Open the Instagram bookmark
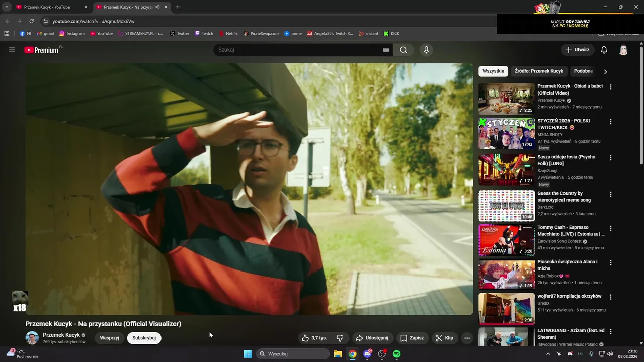Viewport: 644px width, 362px height. click(x=72, y=34)
